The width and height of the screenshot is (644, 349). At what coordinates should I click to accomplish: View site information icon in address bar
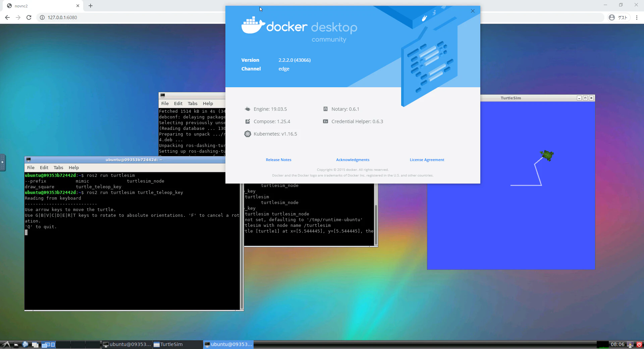[x=42, y=17]
